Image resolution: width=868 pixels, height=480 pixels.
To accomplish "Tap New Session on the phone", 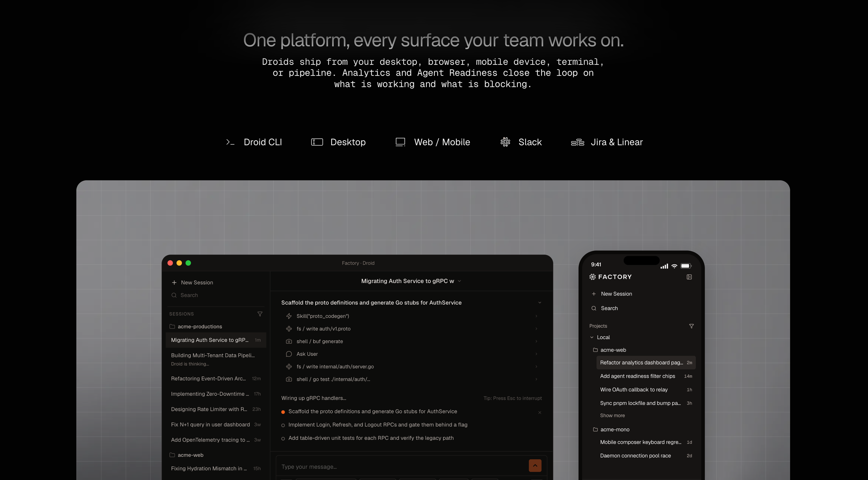I will pos(612,294).
